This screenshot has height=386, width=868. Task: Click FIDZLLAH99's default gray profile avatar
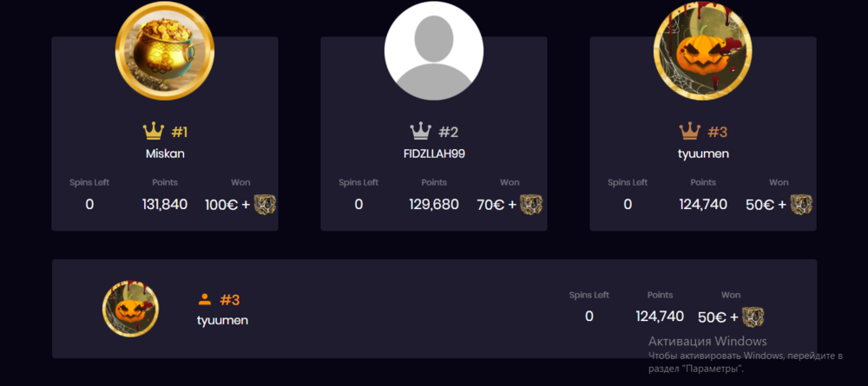433,50
